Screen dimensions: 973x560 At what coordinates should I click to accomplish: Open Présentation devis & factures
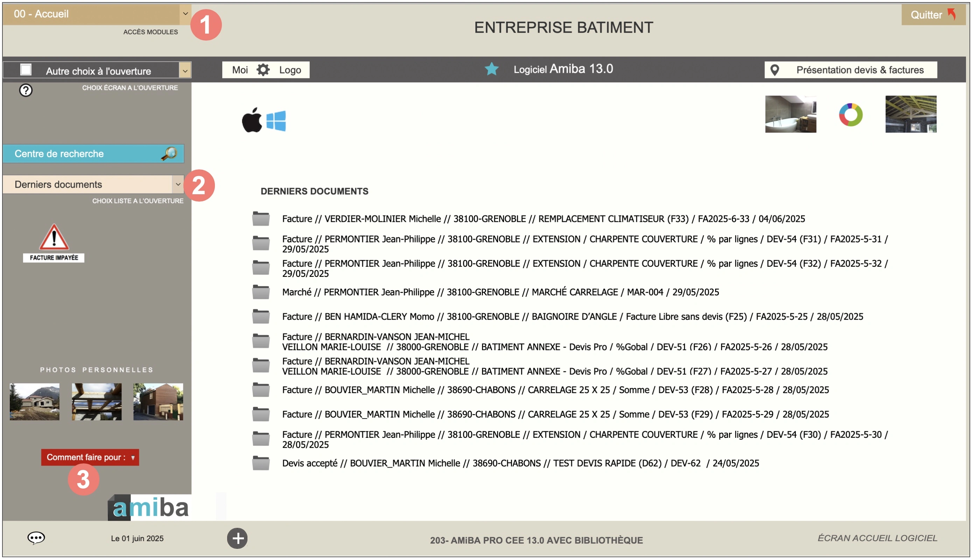[850, 70]
